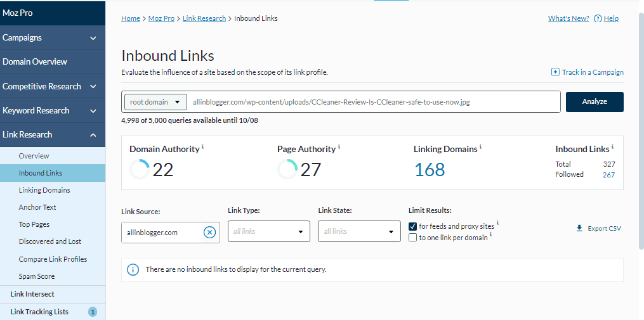The width and height of the screenshot is (644, 320).
Task: Click the Total 327 inbound links value
Action: tap(608, 164)
